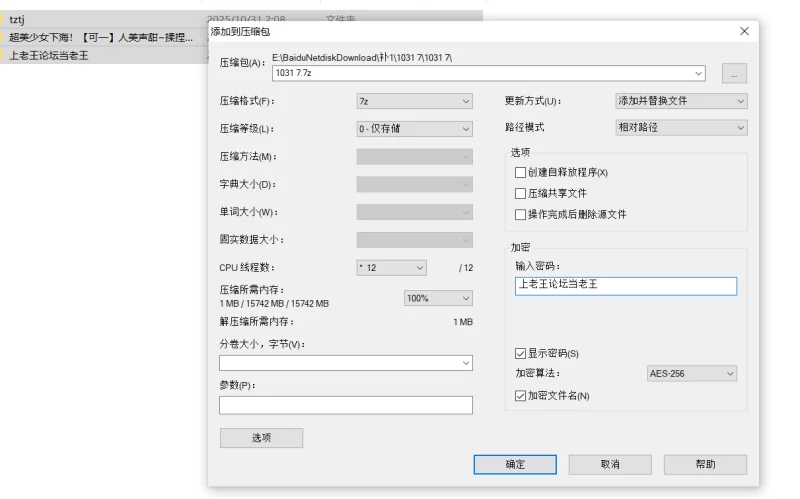
Task: Open the 更新方式 dropdown
Action: tap(681, 101)
